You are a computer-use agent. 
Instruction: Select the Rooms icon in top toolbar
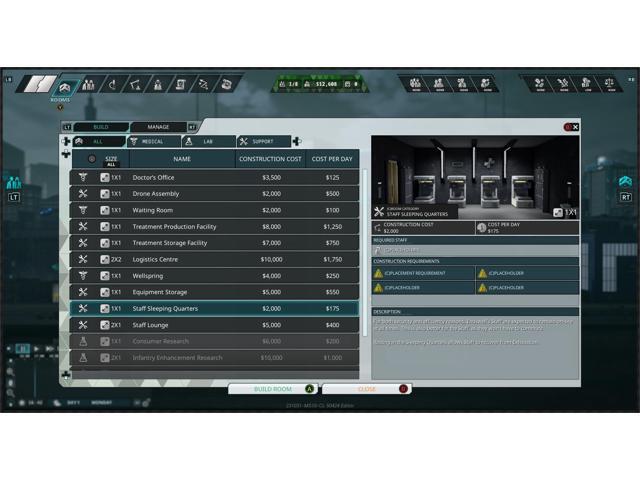tap(66, 86)
